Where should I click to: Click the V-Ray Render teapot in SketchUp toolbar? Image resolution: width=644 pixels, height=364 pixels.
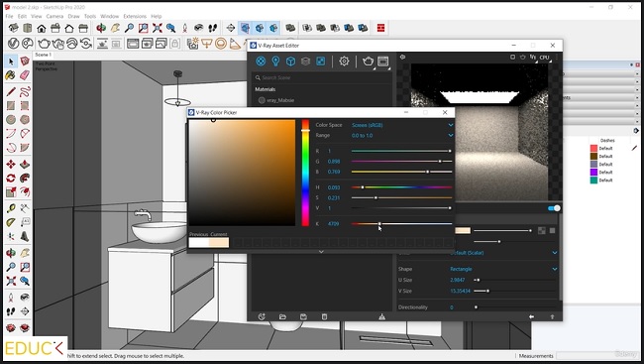point(44,44)
